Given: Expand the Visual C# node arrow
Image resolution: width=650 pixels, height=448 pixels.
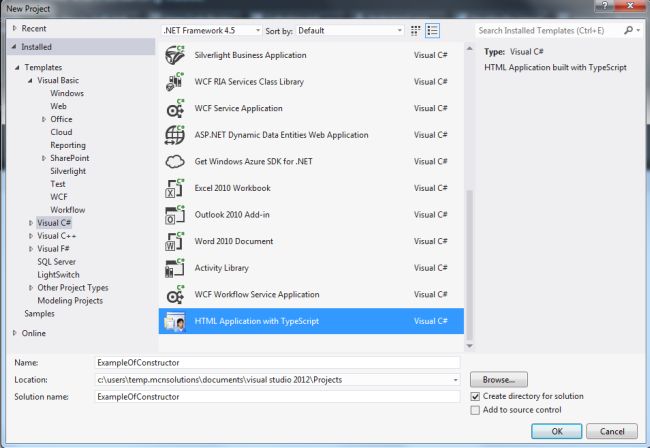Looking at the screenshot, I should click(30, 223).
